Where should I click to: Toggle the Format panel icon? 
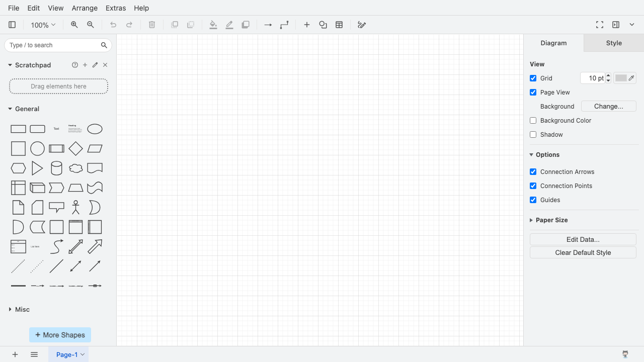pos(616,25)
